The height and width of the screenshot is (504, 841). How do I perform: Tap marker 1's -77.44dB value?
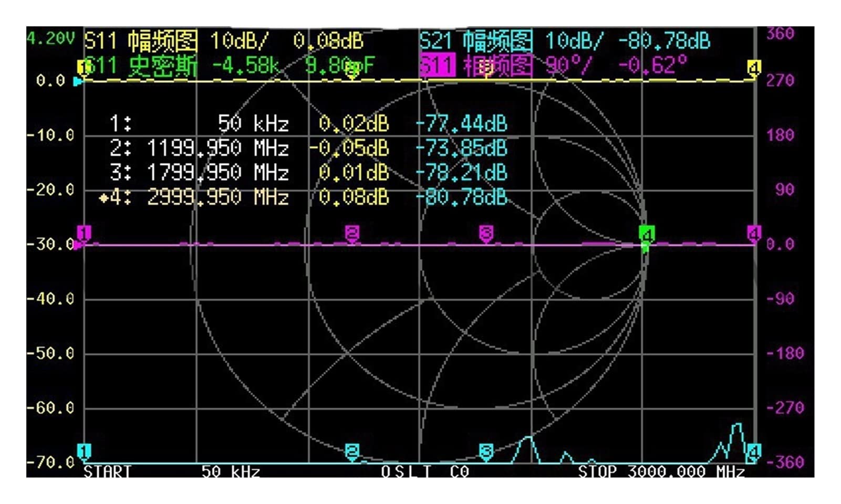click(461, 124)
